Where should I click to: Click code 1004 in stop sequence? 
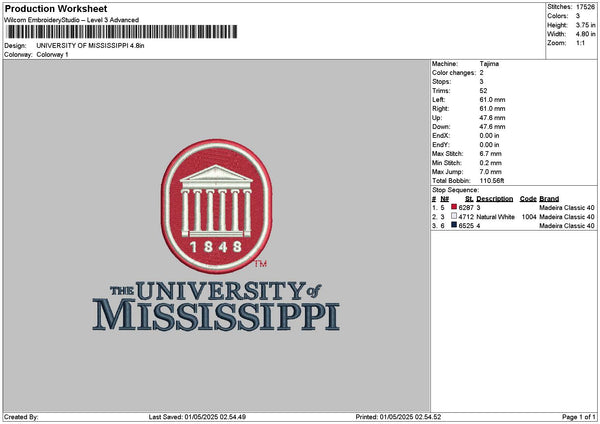(x=529, y=217)
